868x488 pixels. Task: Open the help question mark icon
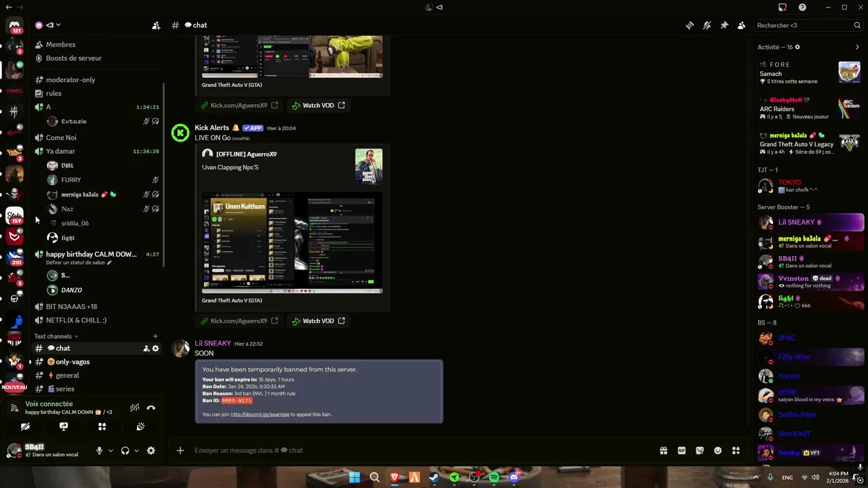click(803, 7)
